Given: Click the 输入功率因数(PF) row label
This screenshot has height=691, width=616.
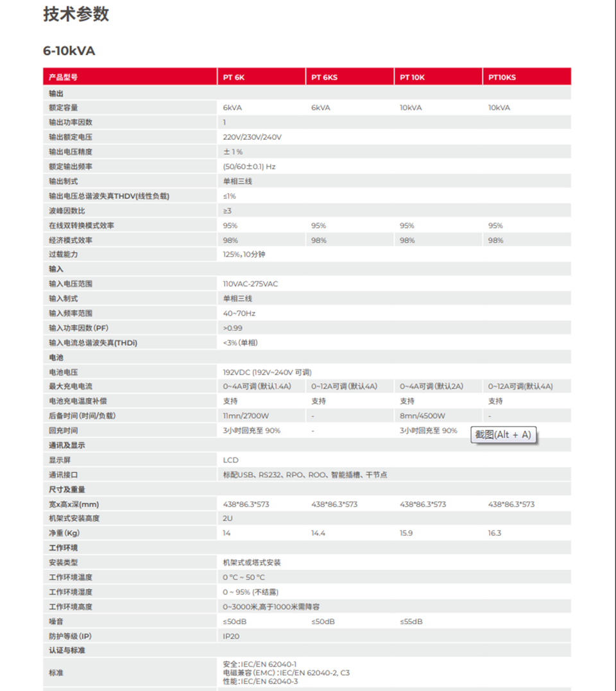Looking at the screenshot, I should pyautogui.click(x=79, y=328).
